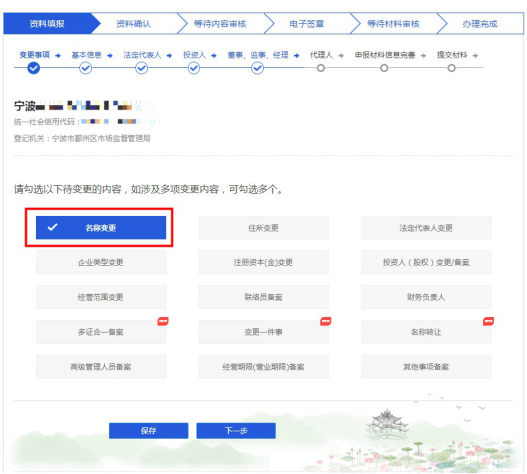Select the 住所变更 option
527x474 pixels.
tap(264, 228)
